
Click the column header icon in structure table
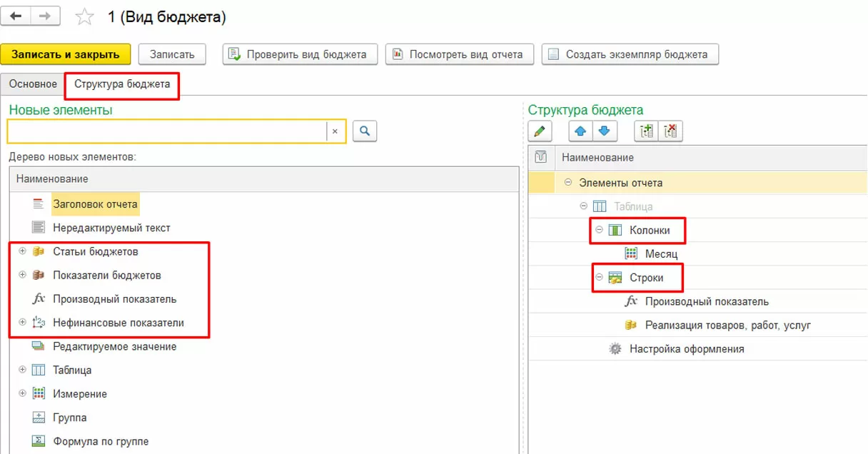(541, 157)
